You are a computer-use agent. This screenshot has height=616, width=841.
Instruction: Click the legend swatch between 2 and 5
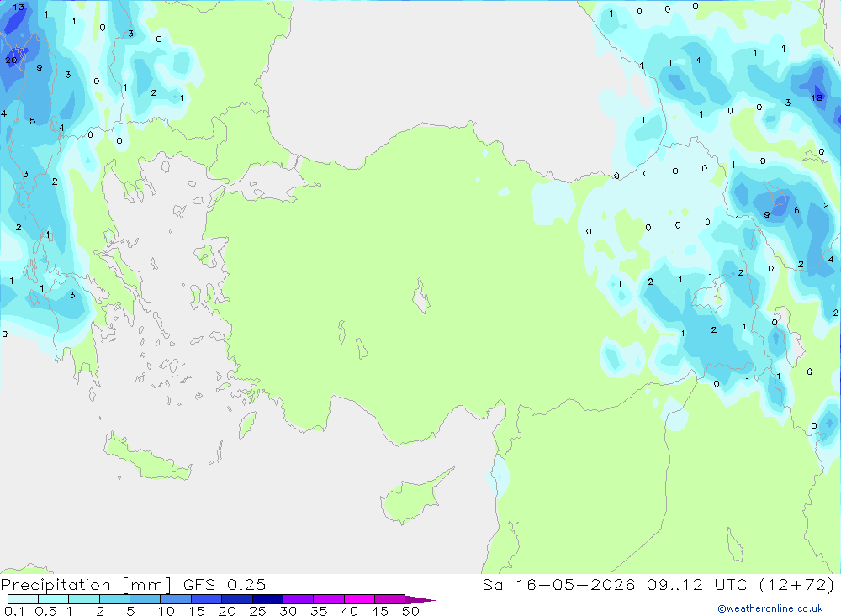tap(114, 599)
